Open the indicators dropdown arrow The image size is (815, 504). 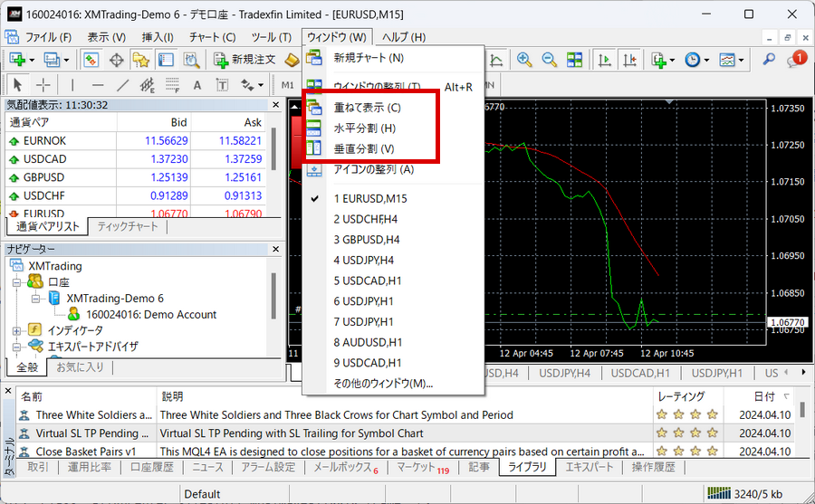pos(672,61)
